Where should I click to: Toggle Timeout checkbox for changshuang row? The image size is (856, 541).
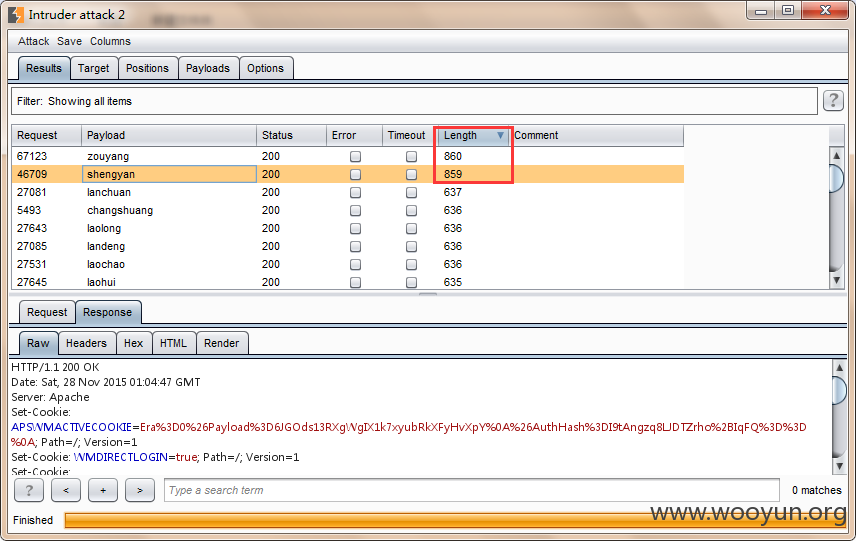coord(412,211)
